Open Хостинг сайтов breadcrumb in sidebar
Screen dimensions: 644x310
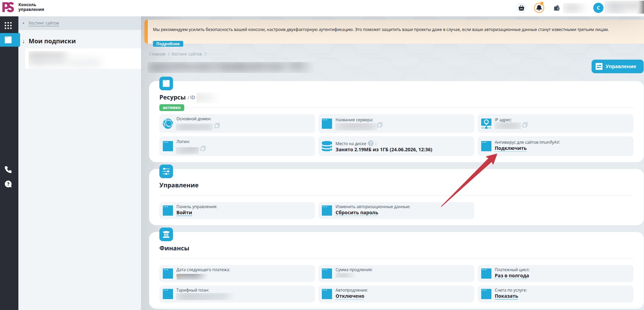coord(44,23)
